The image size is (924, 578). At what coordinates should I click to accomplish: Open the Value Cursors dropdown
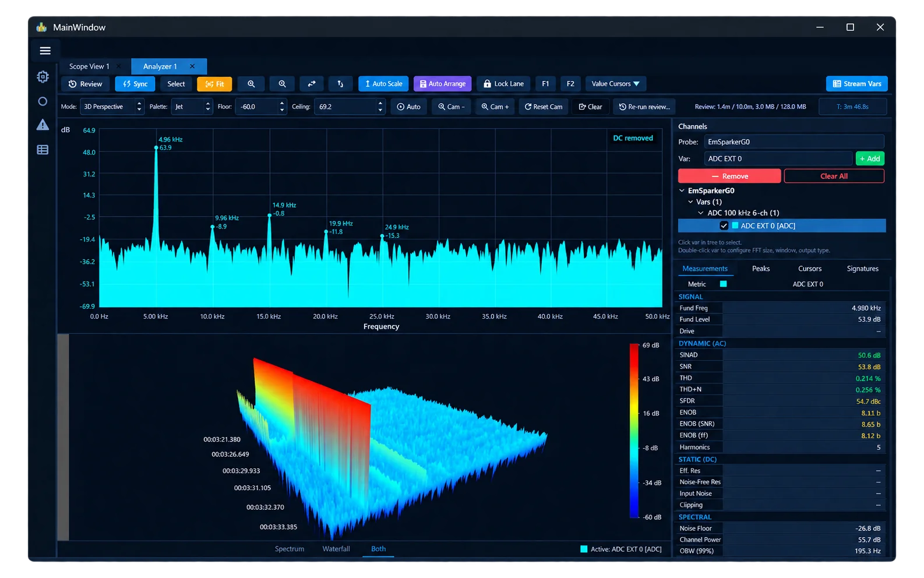tap(616, 84)
